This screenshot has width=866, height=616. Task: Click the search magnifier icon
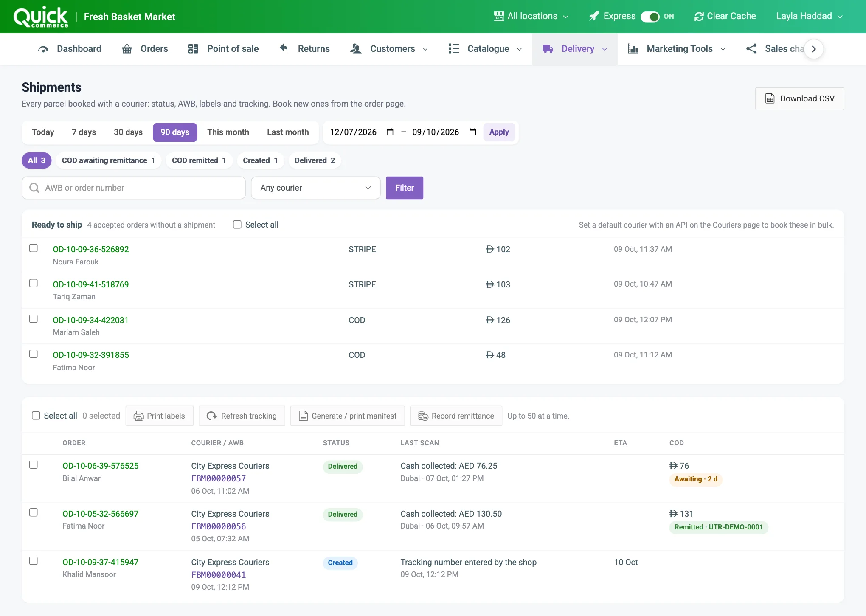pyautogui.click(x=34, y=188)
